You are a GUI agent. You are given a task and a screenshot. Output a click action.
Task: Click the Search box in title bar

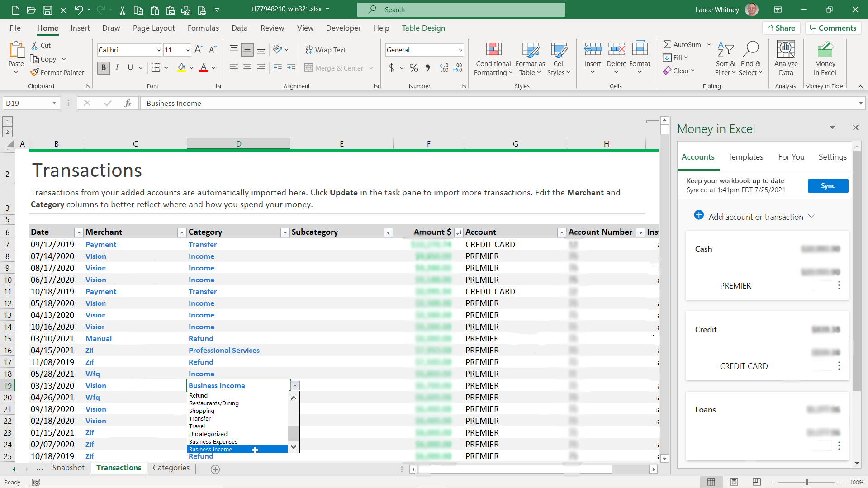point(461,9)
